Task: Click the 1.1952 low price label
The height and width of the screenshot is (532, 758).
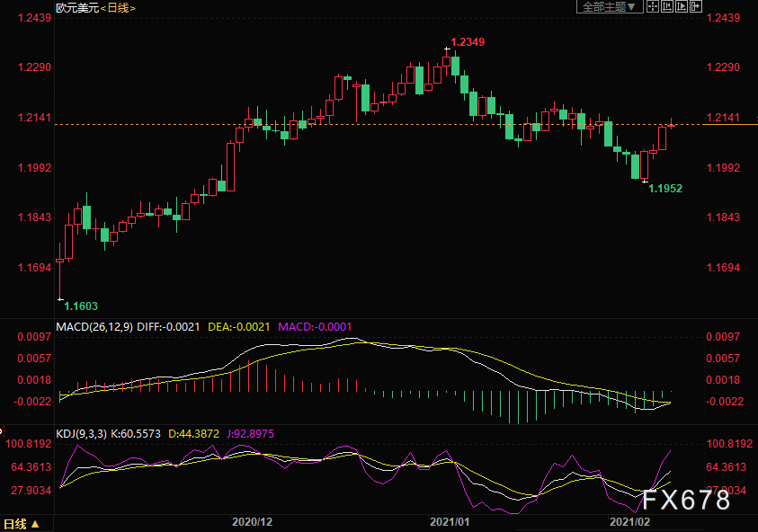Action: tap(665, 189)
